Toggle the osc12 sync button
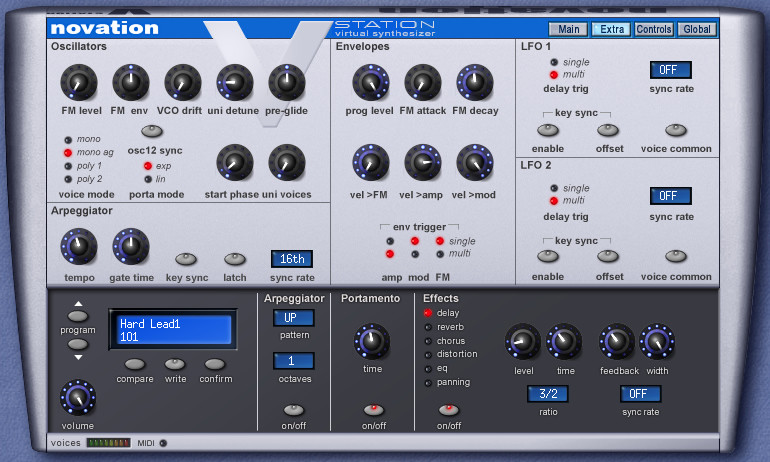 click(152, 131)
